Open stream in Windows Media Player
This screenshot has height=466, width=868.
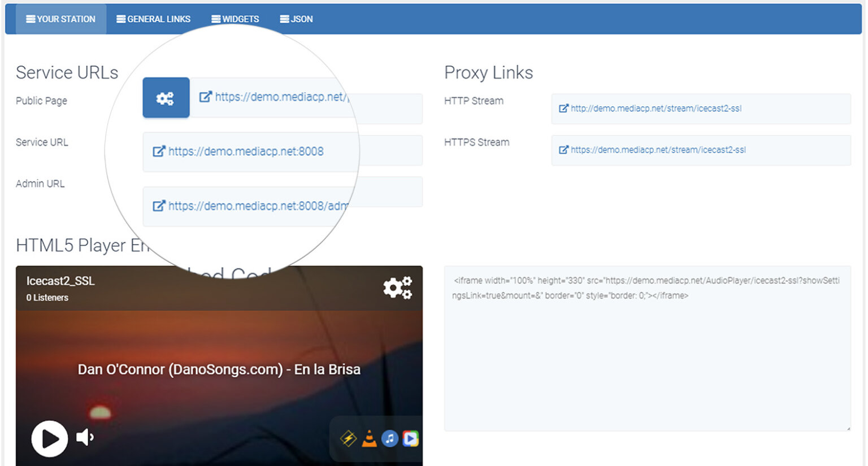pos(411,438)
